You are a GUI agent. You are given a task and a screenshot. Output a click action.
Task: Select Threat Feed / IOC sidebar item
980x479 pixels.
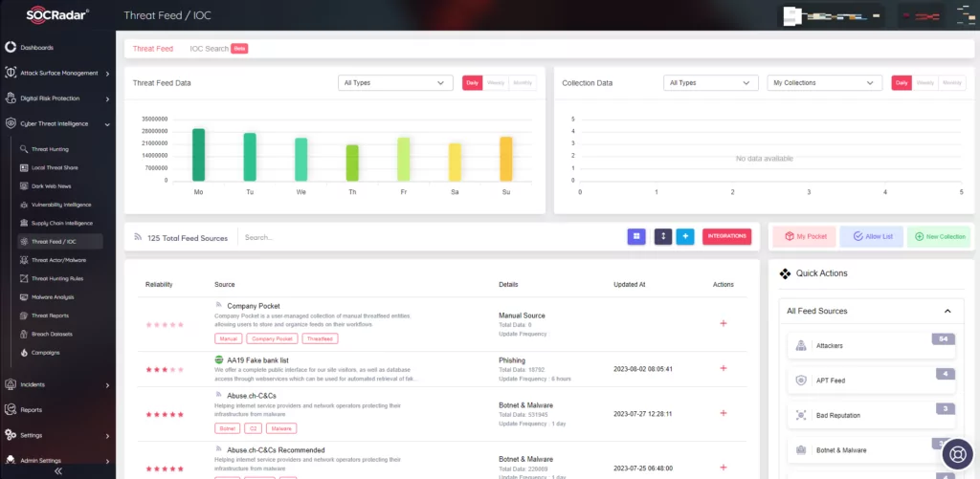(x=60, y=242)
